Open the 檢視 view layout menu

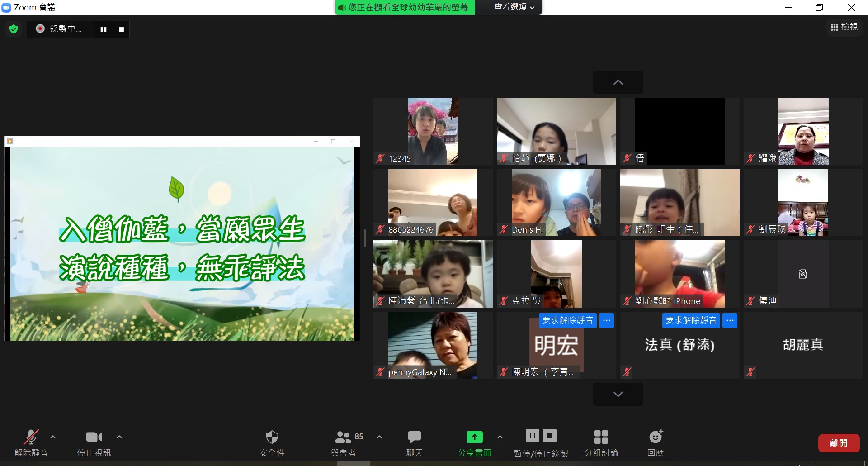click(844, 27)
